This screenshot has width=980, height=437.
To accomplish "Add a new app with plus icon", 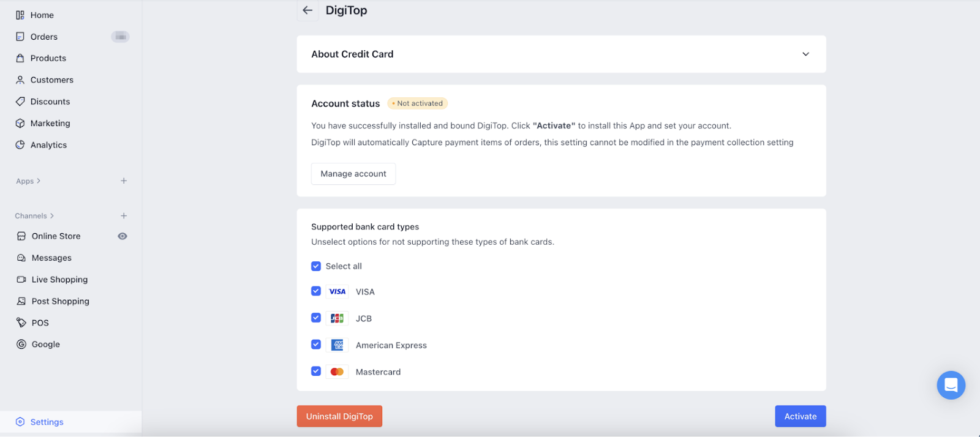I will [x=124, y=181].
